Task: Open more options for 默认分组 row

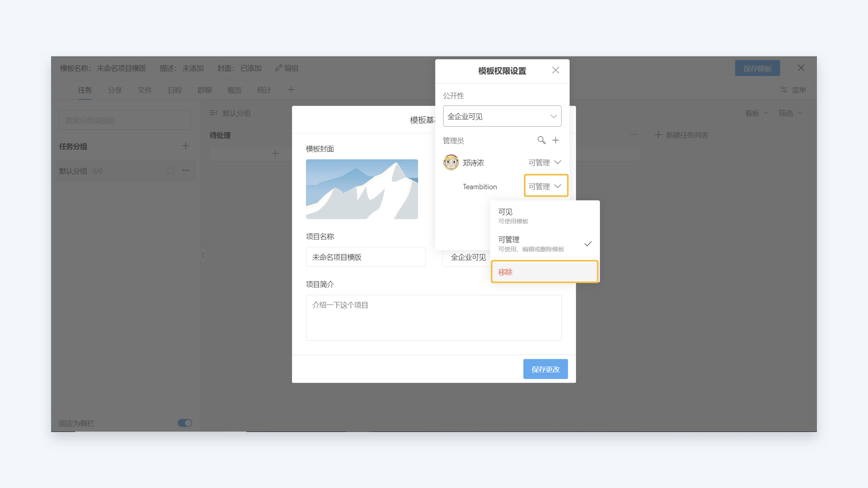Action: click(185, 170)
